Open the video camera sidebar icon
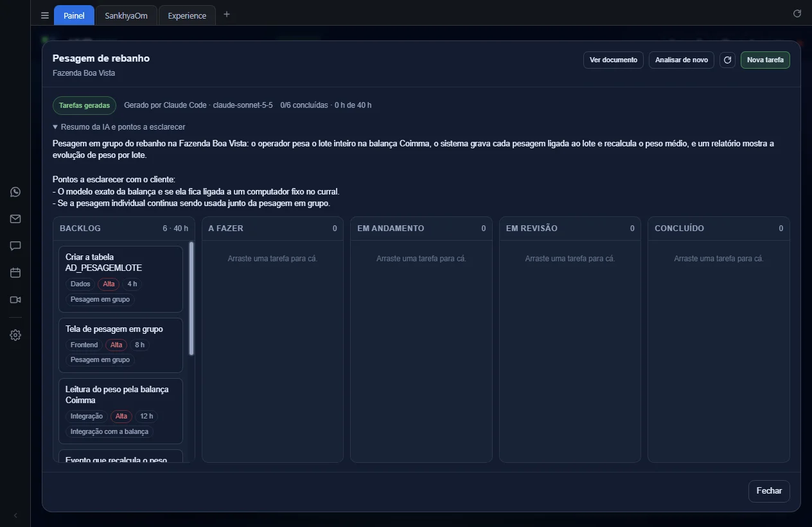Screen dimensions: 812x527 click(15, 300)
